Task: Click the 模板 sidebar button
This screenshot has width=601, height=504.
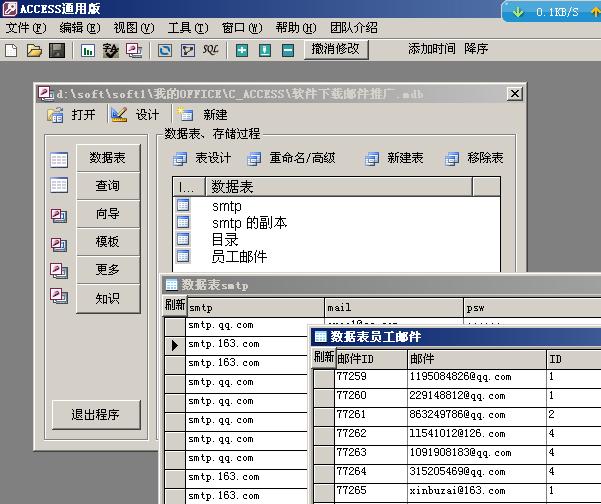Action: [x=108, y=242]
